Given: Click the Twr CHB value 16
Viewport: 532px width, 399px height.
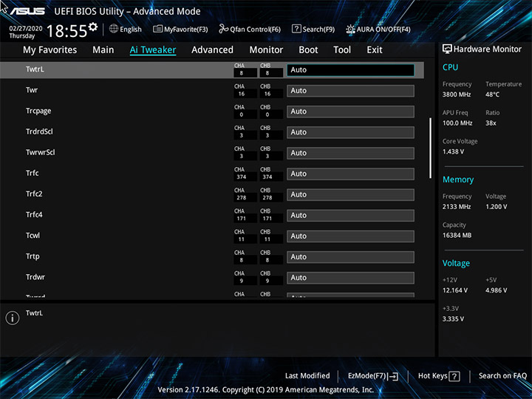Looking at the screenshot, I should [267, 94].
